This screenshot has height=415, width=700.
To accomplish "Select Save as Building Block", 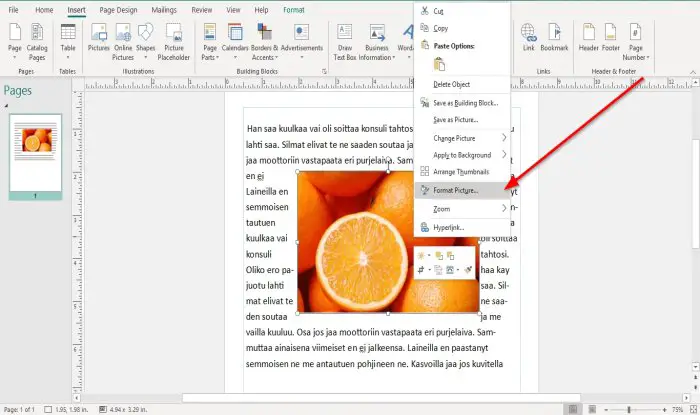I will 462,103.
